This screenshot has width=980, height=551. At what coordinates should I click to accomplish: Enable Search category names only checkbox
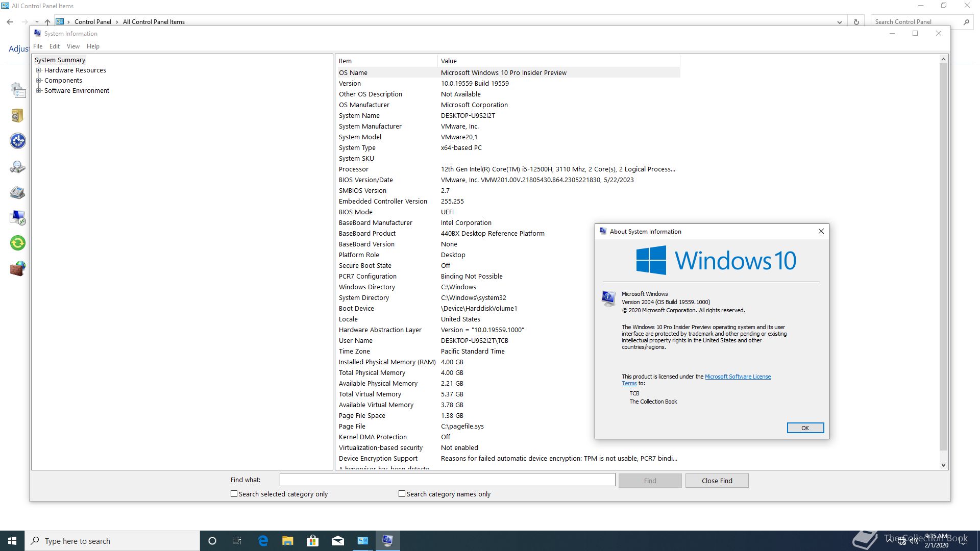[x=402, y=494]
